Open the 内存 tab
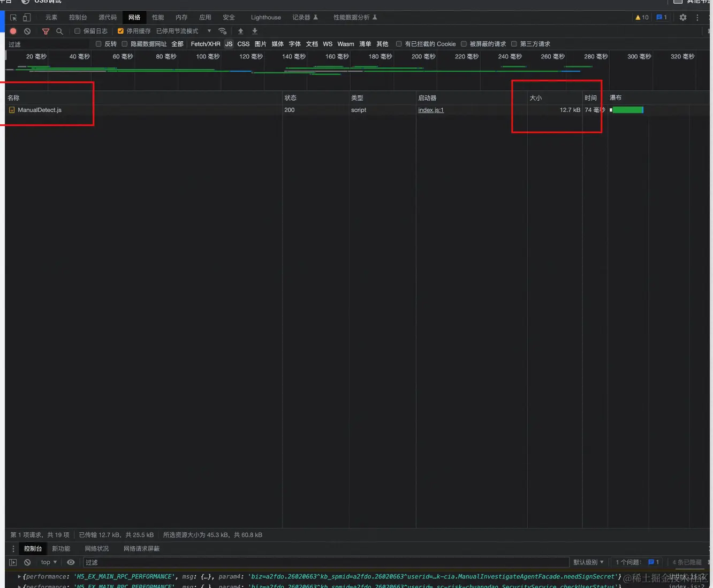The width and height of the screenshot is (713, 588). [181, 18]
